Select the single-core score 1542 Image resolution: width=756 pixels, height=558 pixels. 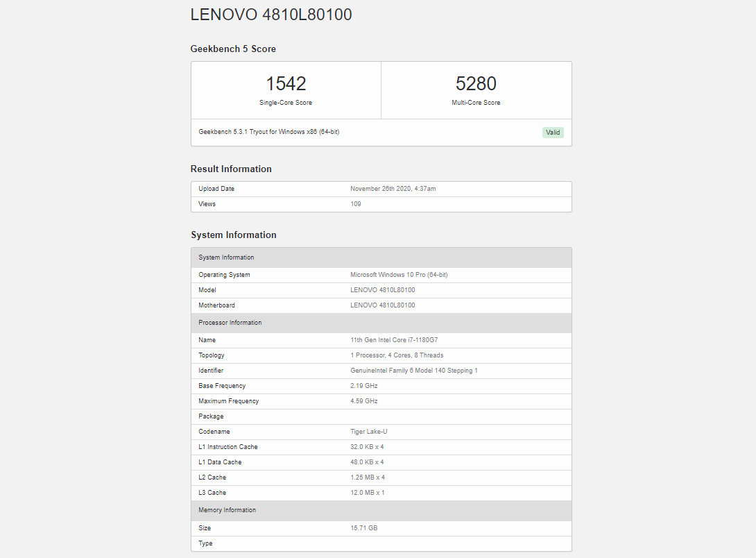pos(286,83)
